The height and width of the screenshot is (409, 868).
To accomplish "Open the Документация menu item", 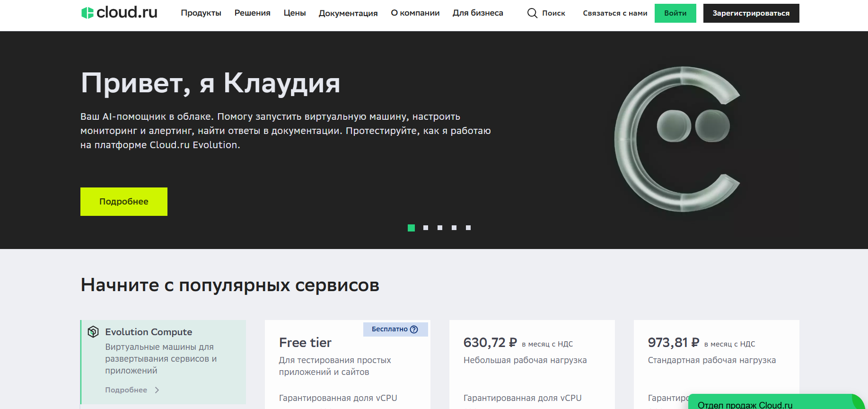I will tap(348, 13).
